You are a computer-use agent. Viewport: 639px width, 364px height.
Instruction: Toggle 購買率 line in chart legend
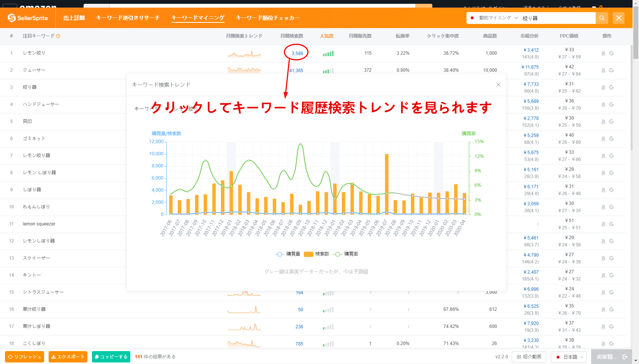click(x=346, y=254)
